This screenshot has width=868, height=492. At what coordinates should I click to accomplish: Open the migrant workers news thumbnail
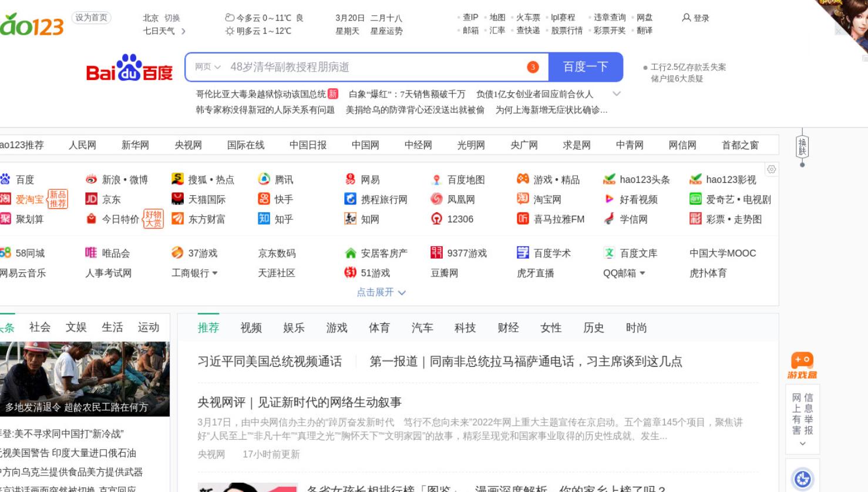pos(85,379)
